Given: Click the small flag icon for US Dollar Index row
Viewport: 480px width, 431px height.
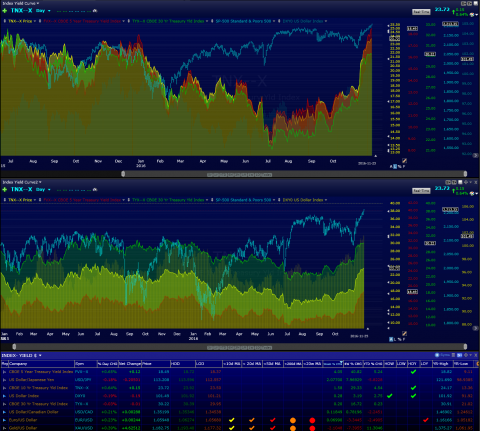Looking at the screenshot, I should (4, 396).
